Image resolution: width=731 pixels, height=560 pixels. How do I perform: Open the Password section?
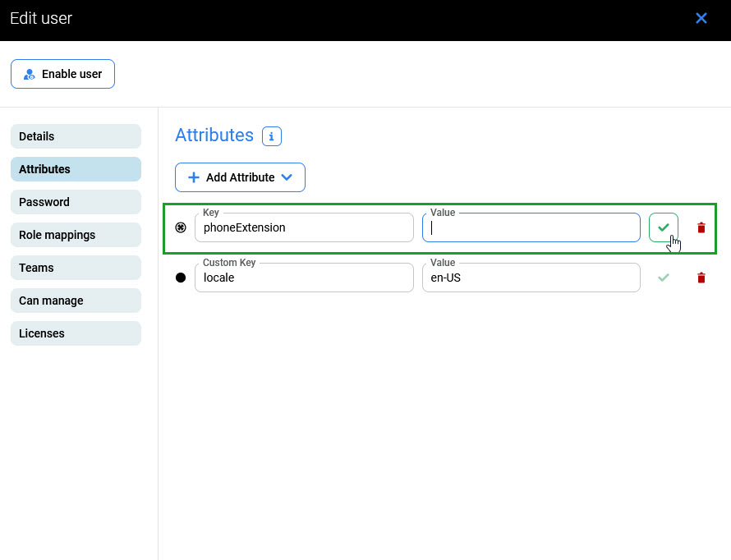76,202
